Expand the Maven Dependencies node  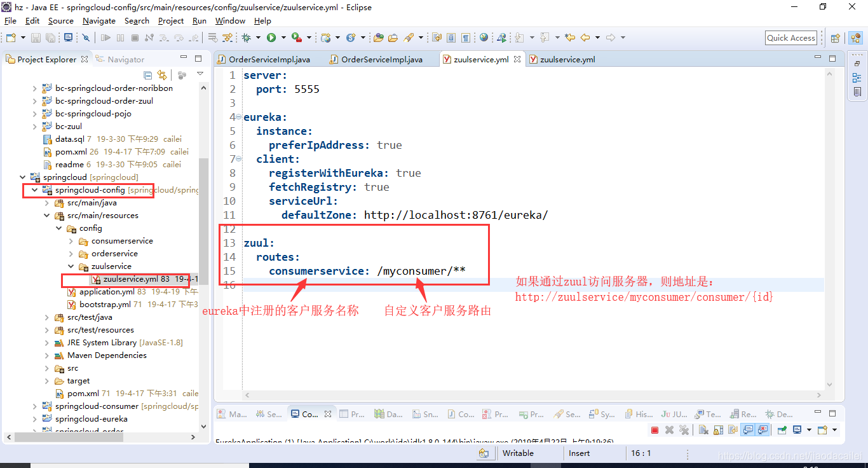(x=46, y=355)
